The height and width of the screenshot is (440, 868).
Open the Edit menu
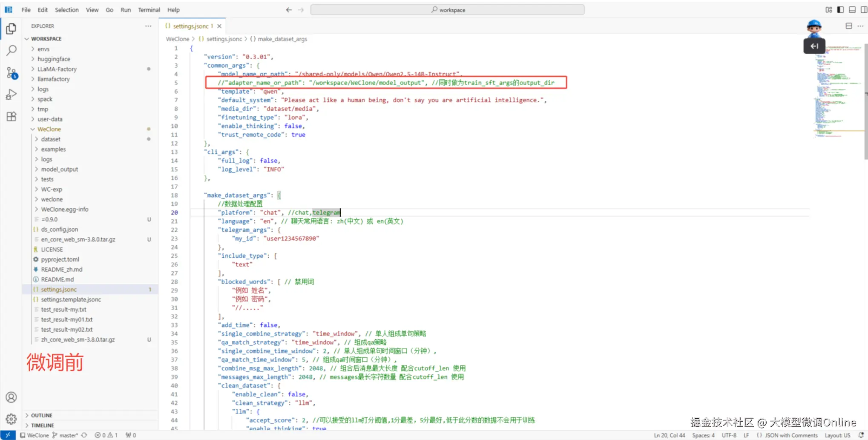click(43, 10)
